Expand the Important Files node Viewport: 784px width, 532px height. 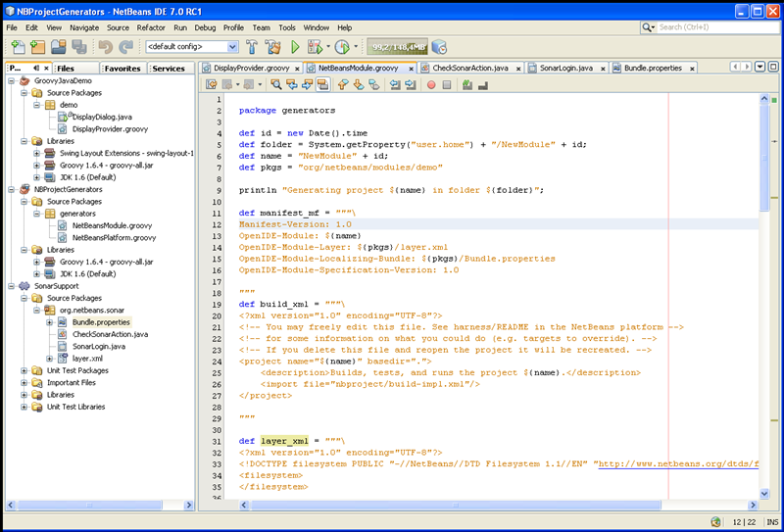click(24, 383)
